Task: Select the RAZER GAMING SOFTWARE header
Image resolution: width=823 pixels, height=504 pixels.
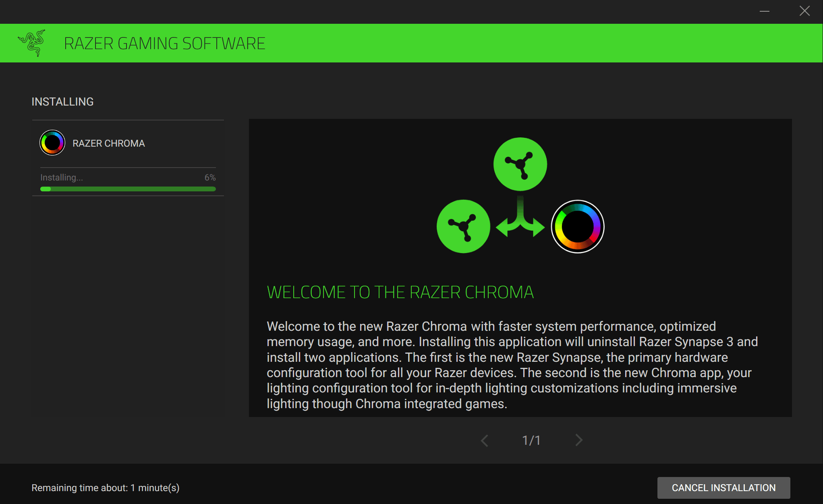Action: 164,43
